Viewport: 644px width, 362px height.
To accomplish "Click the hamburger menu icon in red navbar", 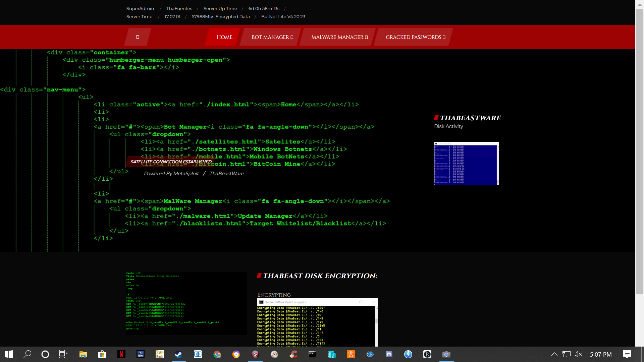I will click(x=138, y=37).
